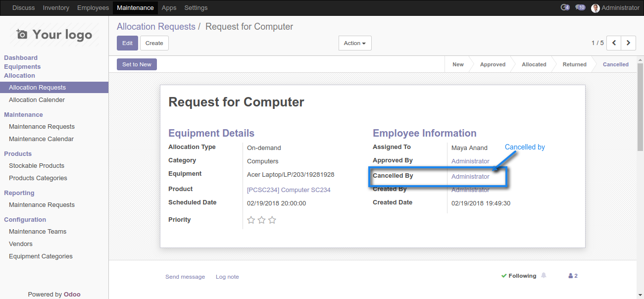The height and width of the screenshot is (299, 644).
Task: Select the Returned status stage
Action: [x=574, y=64]
